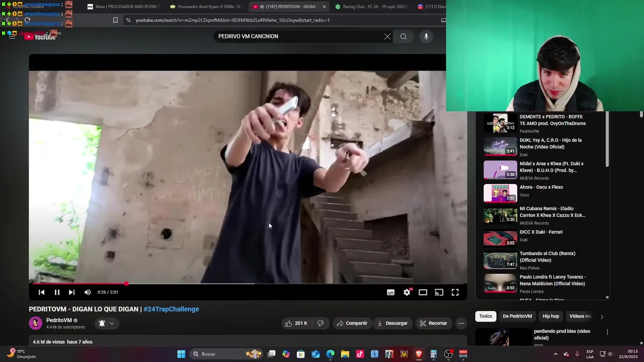Expand filter chips with right arrow
Image resolution: width=644 pixels, height=362 pixels.
pyautogui.click(x=602, y=317)
